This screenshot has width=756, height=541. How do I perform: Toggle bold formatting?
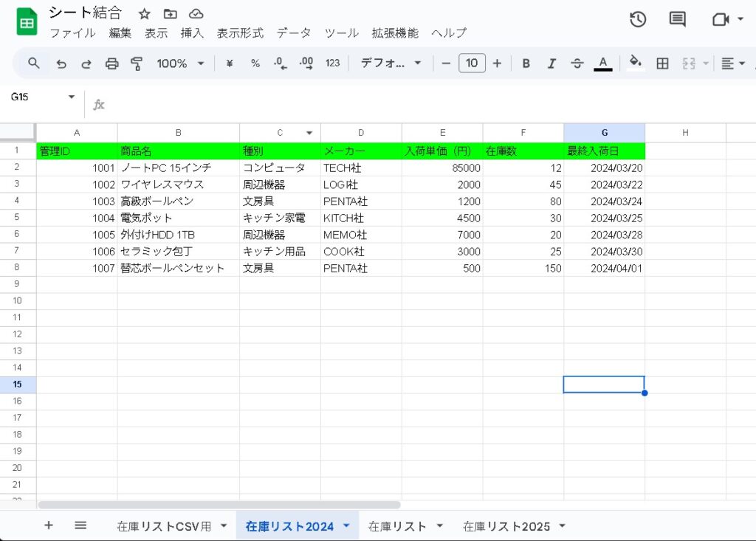point(526,63)
